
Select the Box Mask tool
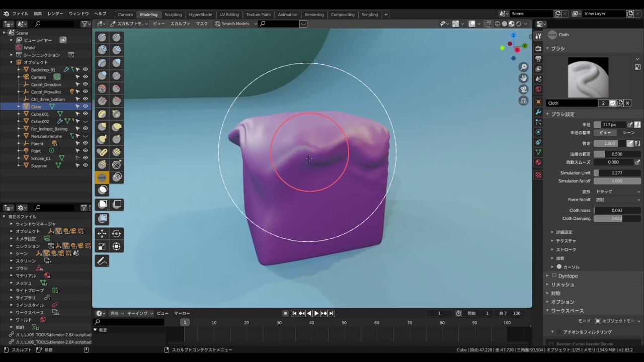tap(102, 204)
